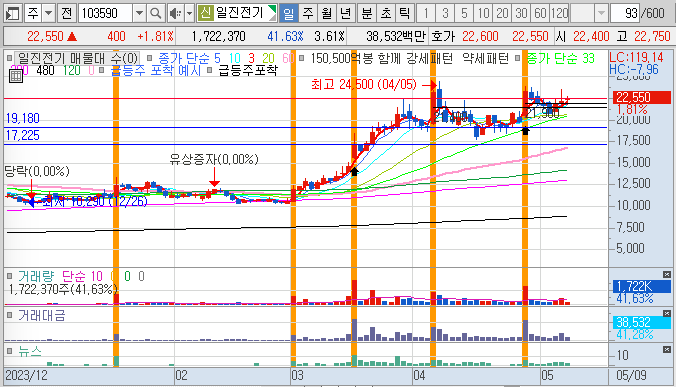Viewport: 676px width, 387px height.
Task: Select the 초 second period tab
Action: click(x=385, y=13)
